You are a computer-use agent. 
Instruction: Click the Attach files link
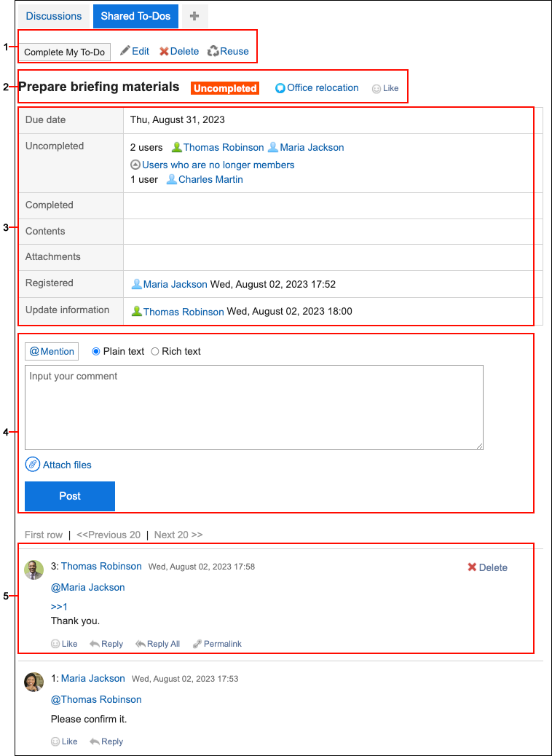click(x=67, y=465)
